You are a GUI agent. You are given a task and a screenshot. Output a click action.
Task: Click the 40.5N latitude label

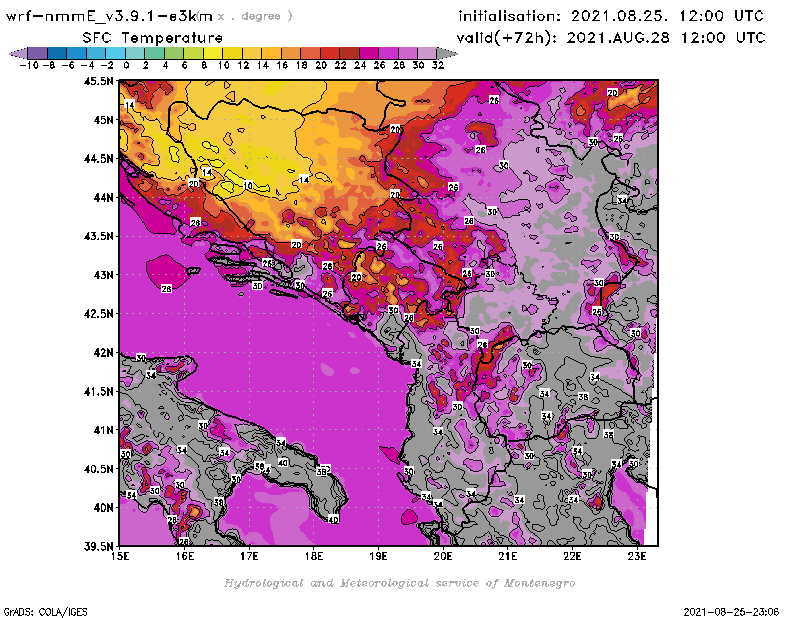pos(98,469)
